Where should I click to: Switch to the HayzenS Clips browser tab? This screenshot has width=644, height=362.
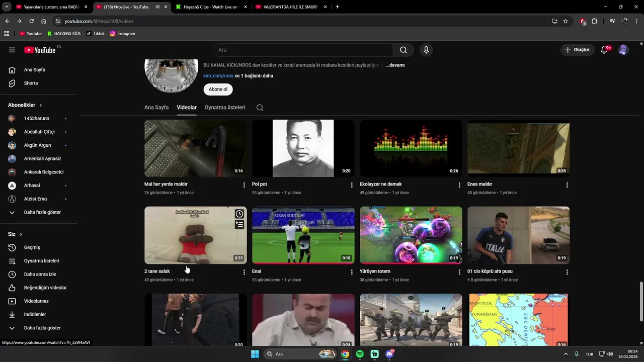pos(210,7)
